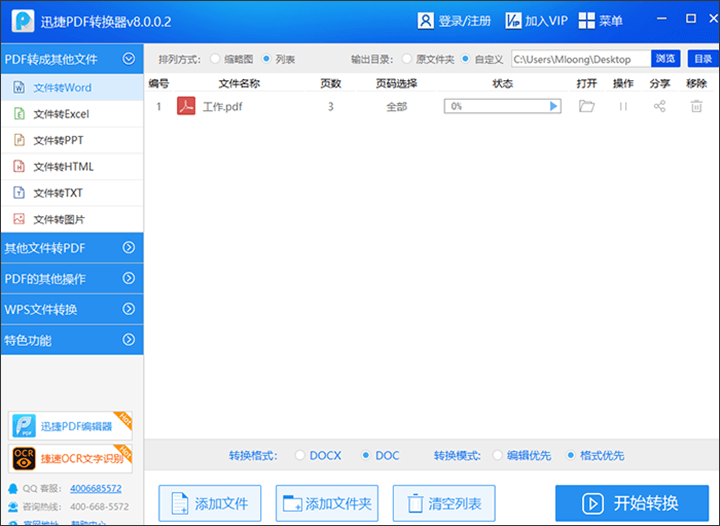Select 编辑优先 conversion mode
720x526 pixels.
(x=497, y=455)
